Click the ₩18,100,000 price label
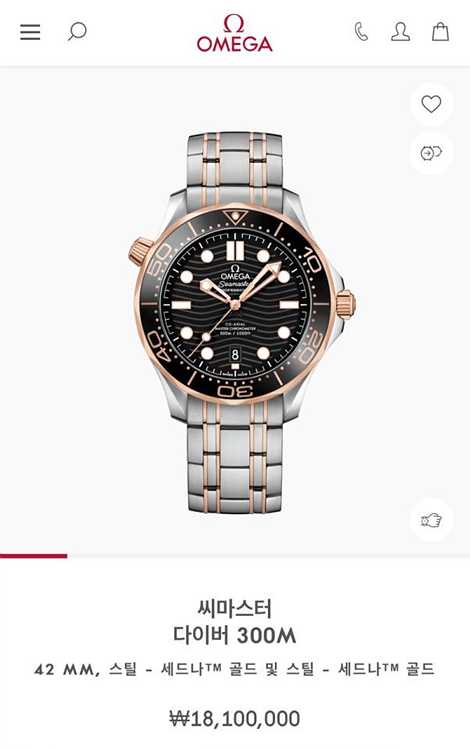470x750 pixels. tap(234, 718)
